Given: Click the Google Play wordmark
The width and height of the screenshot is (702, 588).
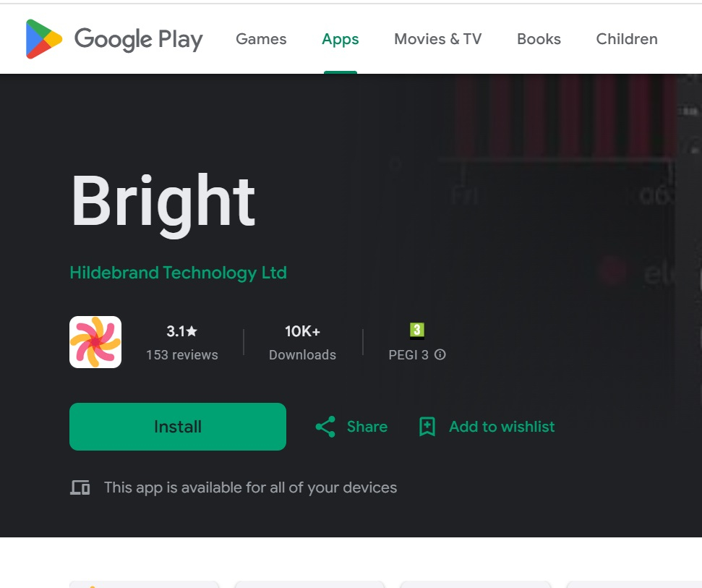Looking at the screenshot, I should [138, 39].
